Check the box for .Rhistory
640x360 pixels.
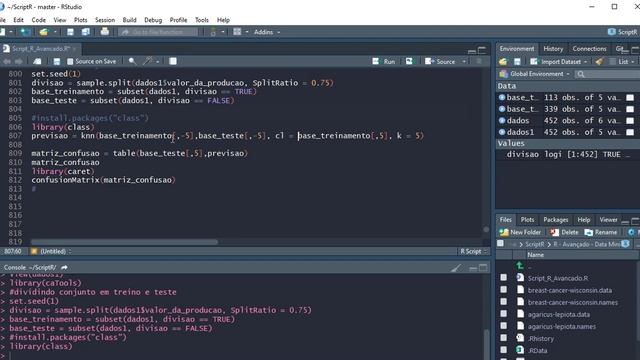(504, 338)
